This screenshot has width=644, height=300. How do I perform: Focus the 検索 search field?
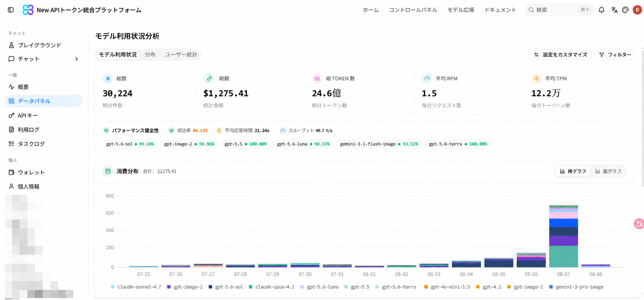(x=559, y=10)
